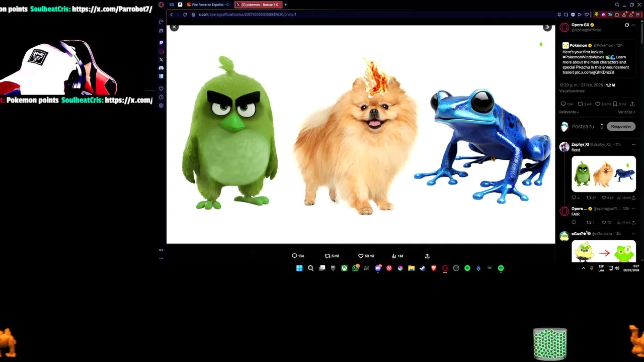Viewport: 644px width, 362px height.
Task: Switch account using reply box arrows
Action: tap(602, 127)
